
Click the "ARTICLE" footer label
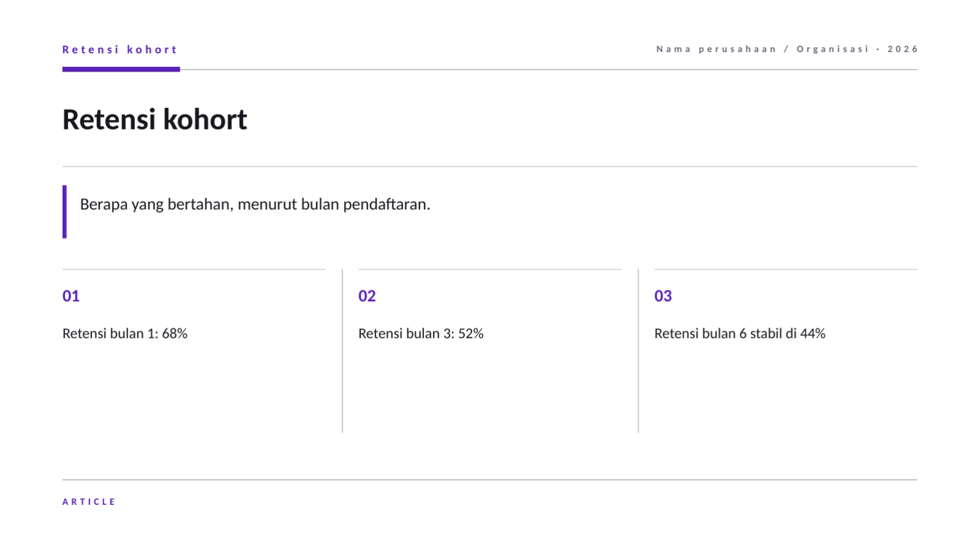(x=89, y=502)
